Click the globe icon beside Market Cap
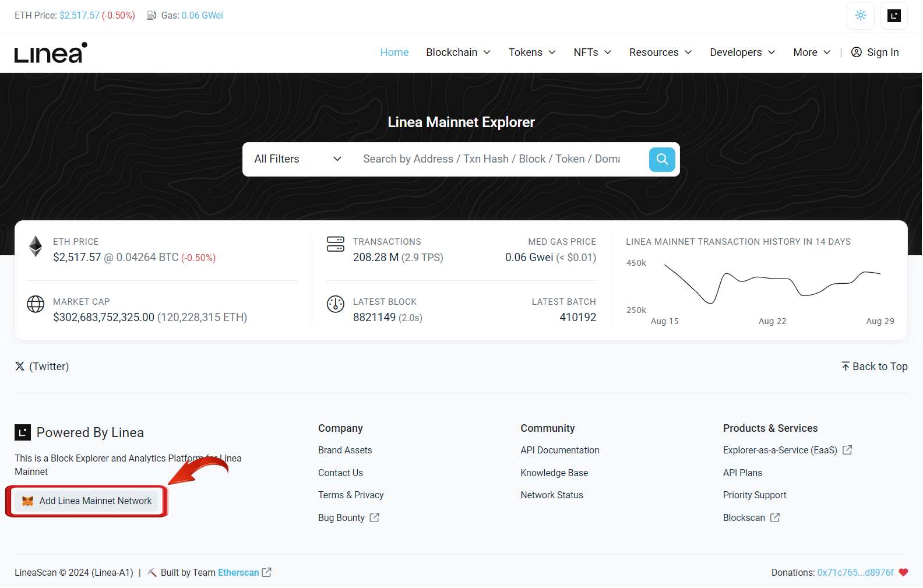923x588 pixels. point(36,304)
